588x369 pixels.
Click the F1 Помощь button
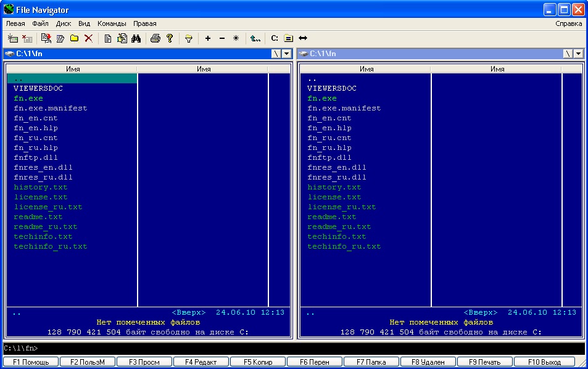click(31, 362)
